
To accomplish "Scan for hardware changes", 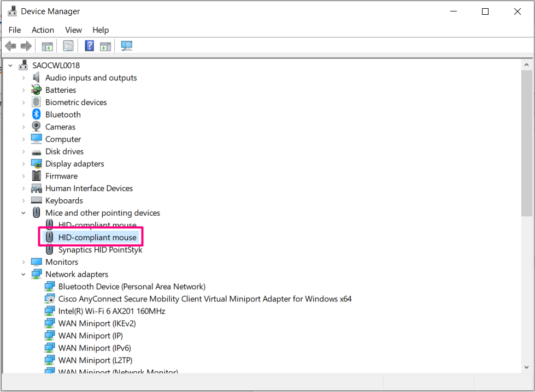I will 126,46.
